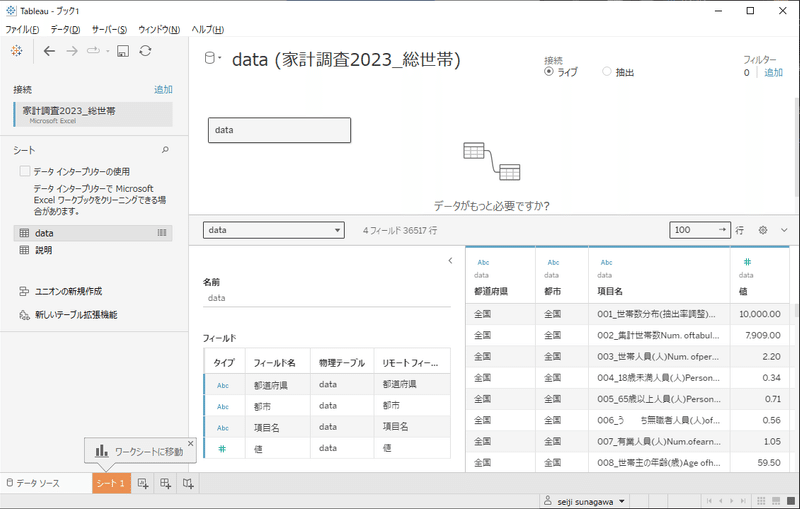Open dropdown arrow beside database icon

pyautogui.click(x=220, y=58)
